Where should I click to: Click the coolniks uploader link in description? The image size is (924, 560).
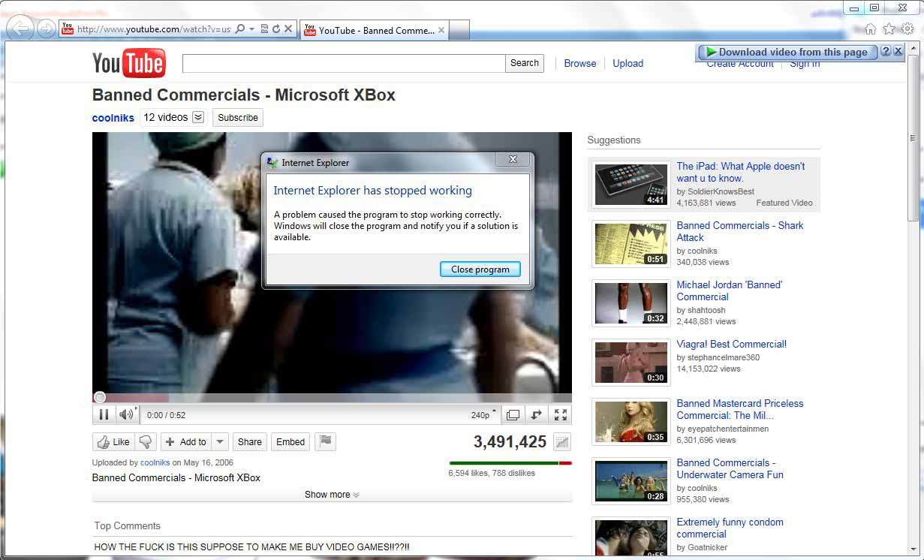coord(155,462)
